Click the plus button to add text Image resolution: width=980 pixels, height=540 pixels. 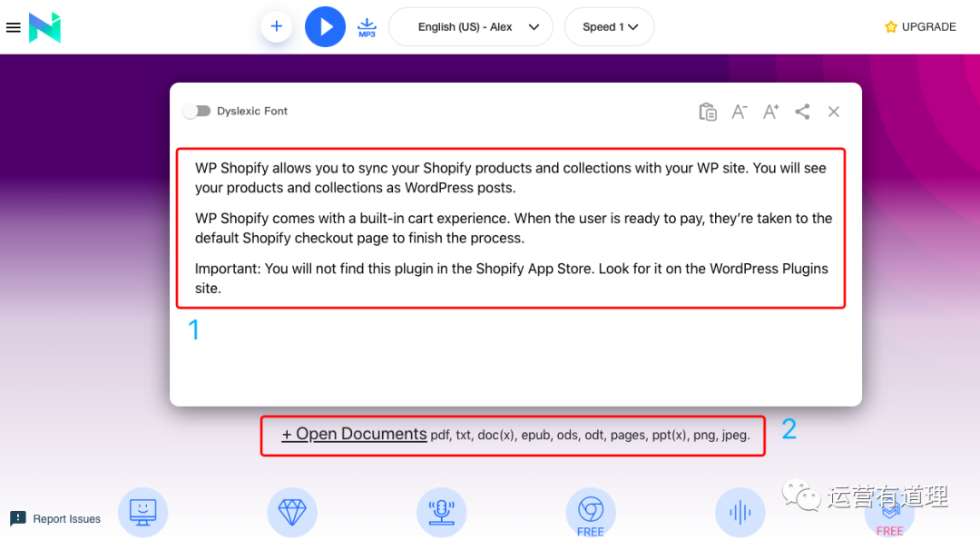(x=277, y=26)
